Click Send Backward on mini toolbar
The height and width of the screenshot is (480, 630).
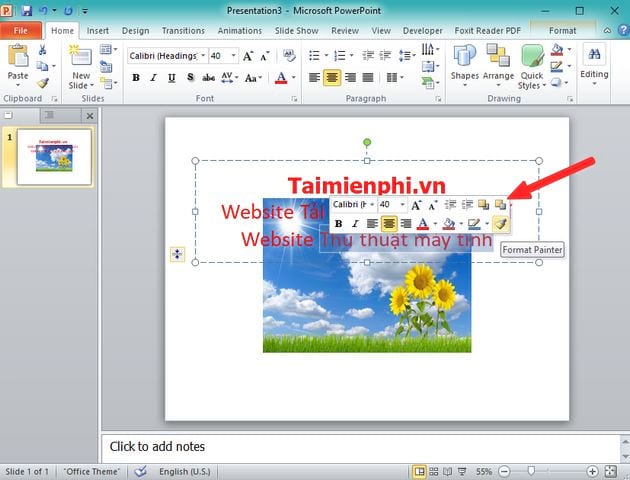click(x=500, y=205)
